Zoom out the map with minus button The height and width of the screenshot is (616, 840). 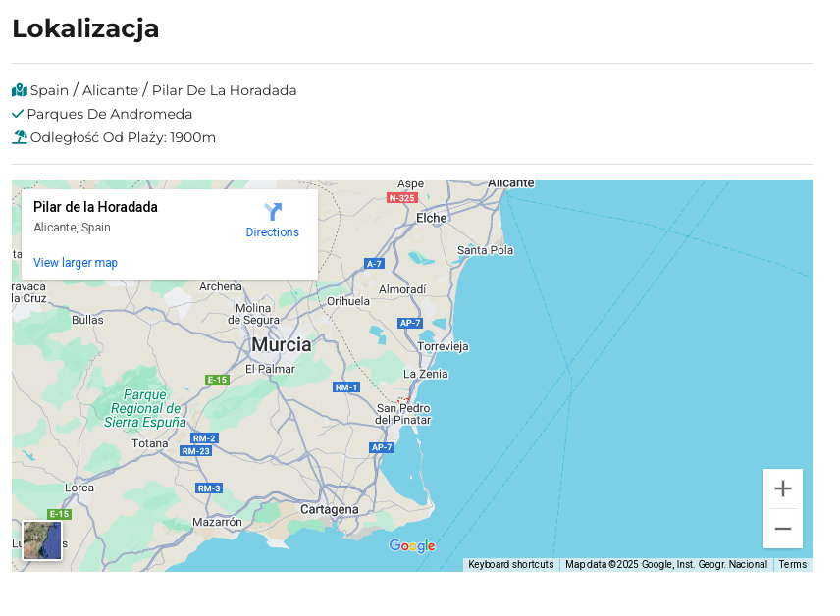783,529
